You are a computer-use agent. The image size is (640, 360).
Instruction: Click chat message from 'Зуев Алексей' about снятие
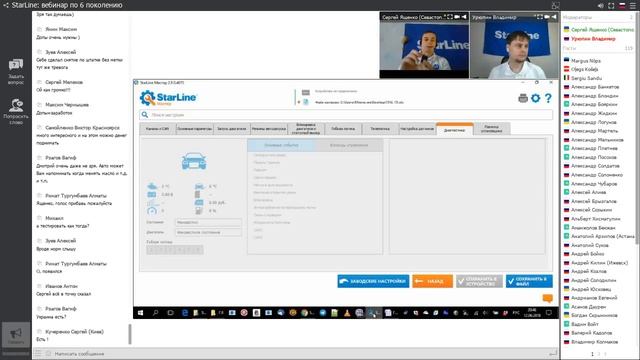point(80,64)
